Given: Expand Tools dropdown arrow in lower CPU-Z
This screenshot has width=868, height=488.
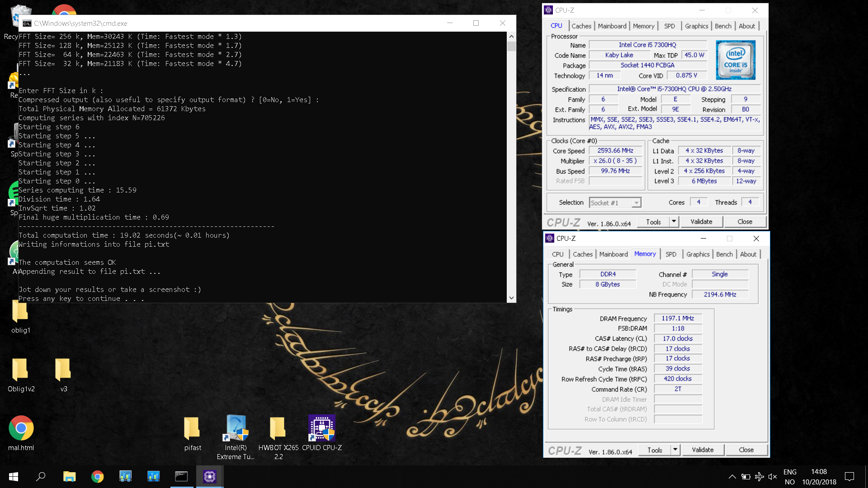Looking at the screenshot, I should [x=675, y=450].
